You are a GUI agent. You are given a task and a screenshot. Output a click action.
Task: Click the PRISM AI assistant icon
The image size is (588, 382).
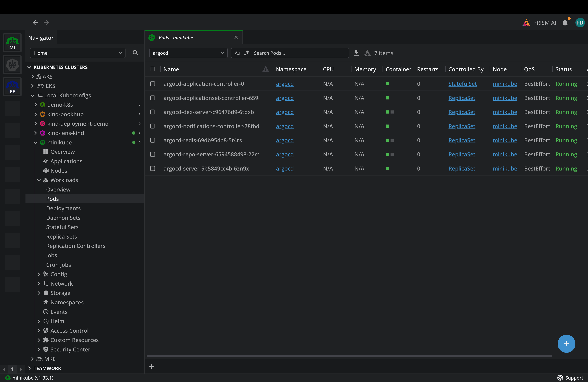(526, 23)
